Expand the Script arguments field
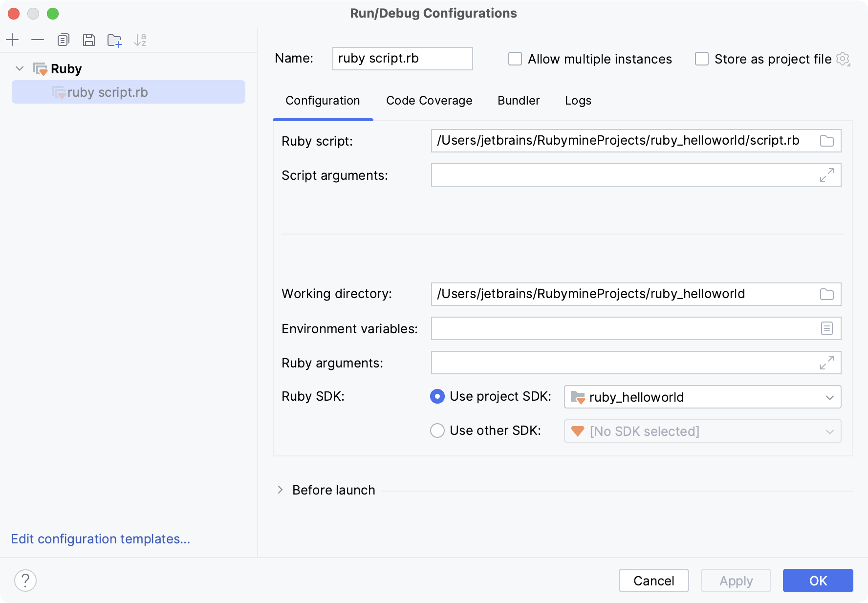This screenshot has width=868, height=603. pos(827,175)
